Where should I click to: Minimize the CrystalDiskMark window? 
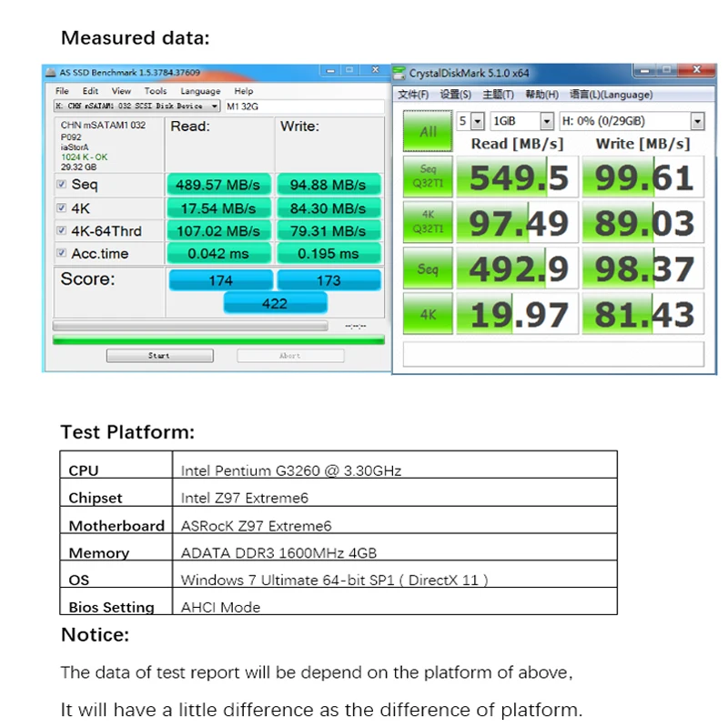coord(644,71)
